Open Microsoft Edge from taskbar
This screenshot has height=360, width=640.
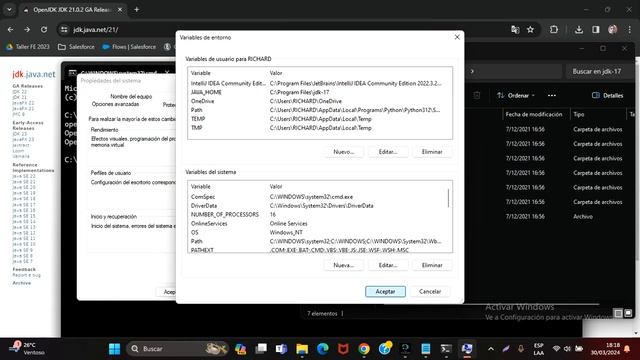(323, 349)
